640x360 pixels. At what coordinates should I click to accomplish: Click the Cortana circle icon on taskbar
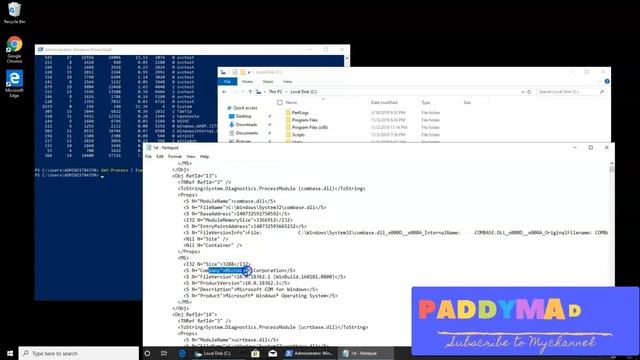[147, 353]
